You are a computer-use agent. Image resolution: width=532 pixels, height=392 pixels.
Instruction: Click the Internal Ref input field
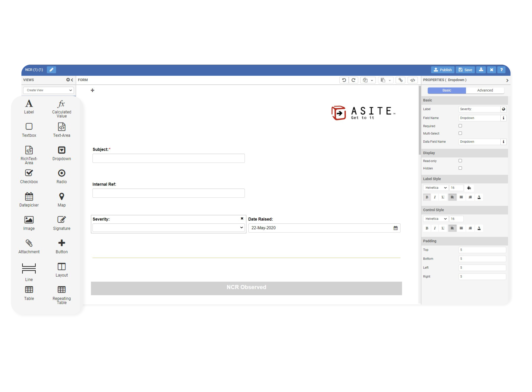[x=169, y=193]
